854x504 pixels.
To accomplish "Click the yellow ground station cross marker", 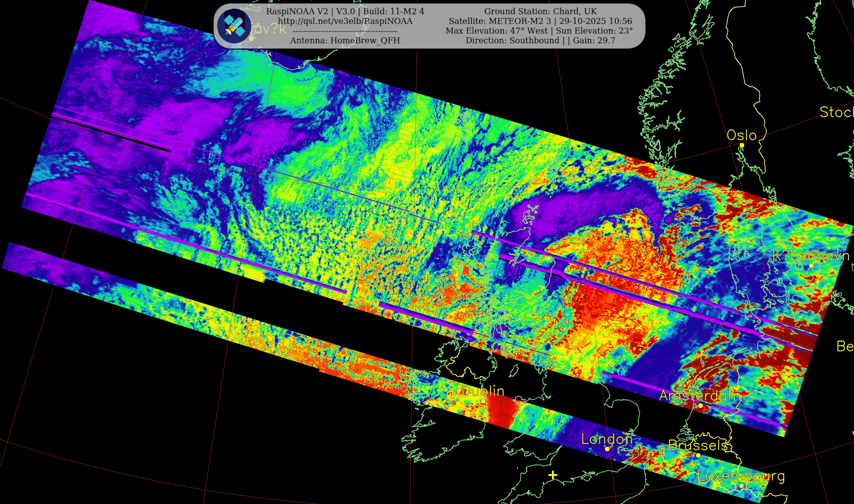I will (x=553, y=475).
